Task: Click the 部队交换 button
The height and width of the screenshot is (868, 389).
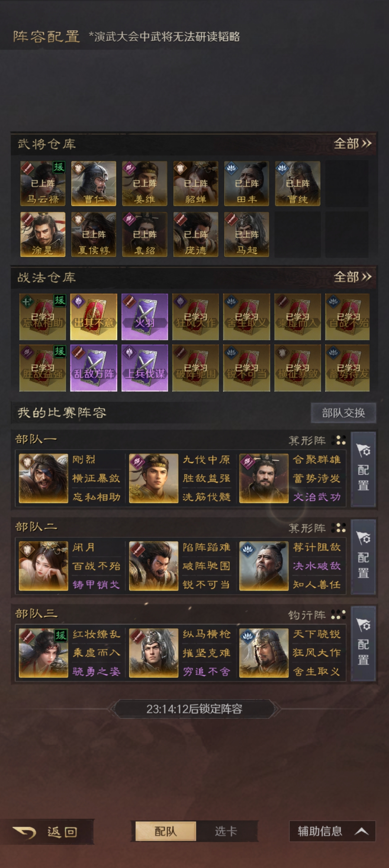Action: 344,413
